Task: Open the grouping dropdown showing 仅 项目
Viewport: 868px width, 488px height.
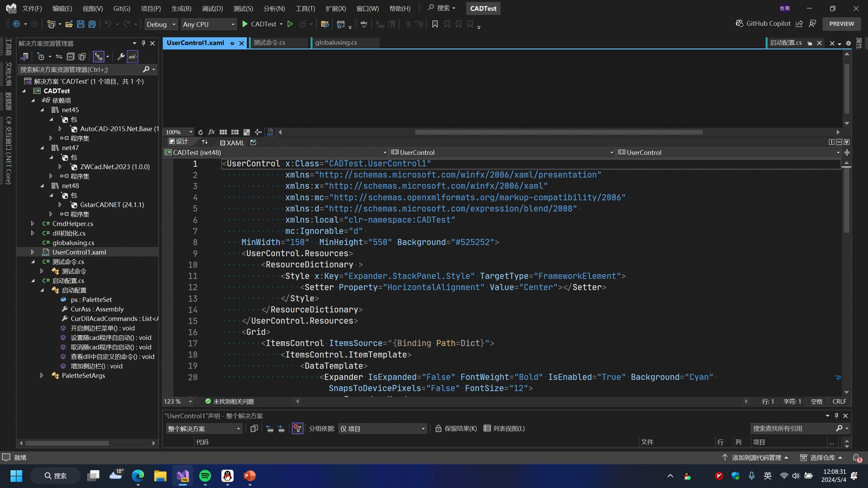Action: 382,428
